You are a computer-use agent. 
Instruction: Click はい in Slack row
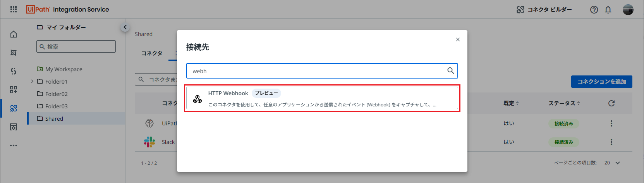(x=509, y=142)
